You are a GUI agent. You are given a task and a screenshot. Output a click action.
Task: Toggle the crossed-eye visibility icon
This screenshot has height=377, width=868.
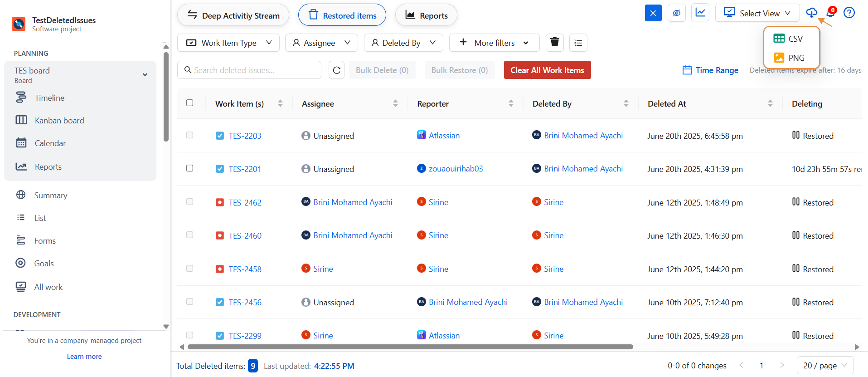[676, 13]
